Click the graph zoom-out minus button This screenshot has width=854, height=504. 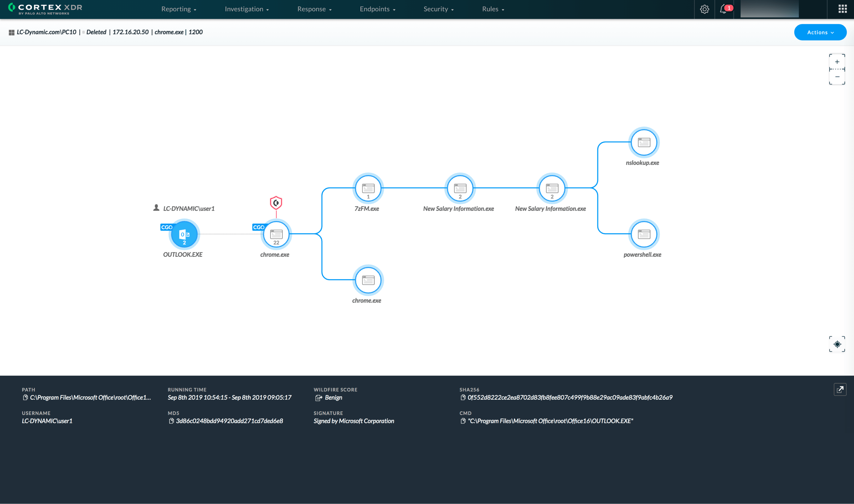pyautogui.click(x=837, y=77)
